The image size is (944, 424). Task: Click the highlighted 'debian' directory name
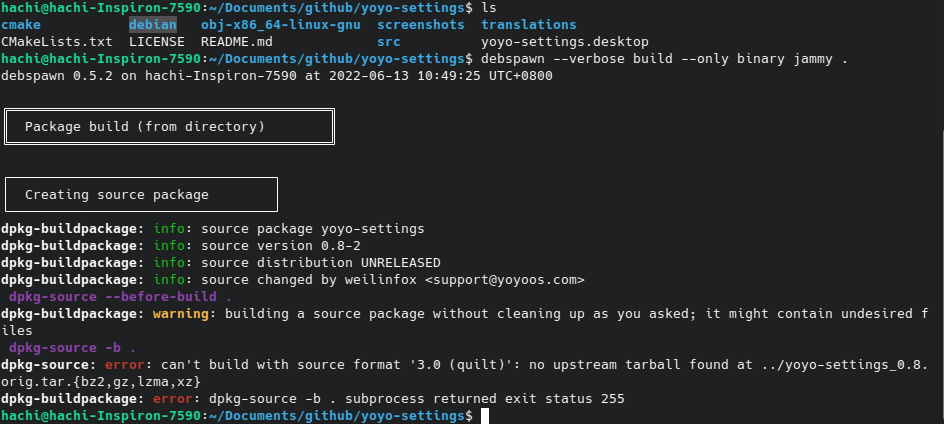pos(153,25)
